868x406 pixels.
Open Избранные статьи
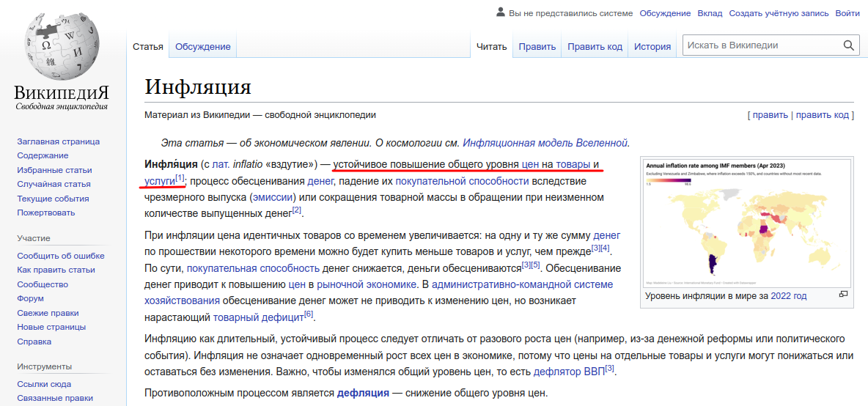pos(54,170)
